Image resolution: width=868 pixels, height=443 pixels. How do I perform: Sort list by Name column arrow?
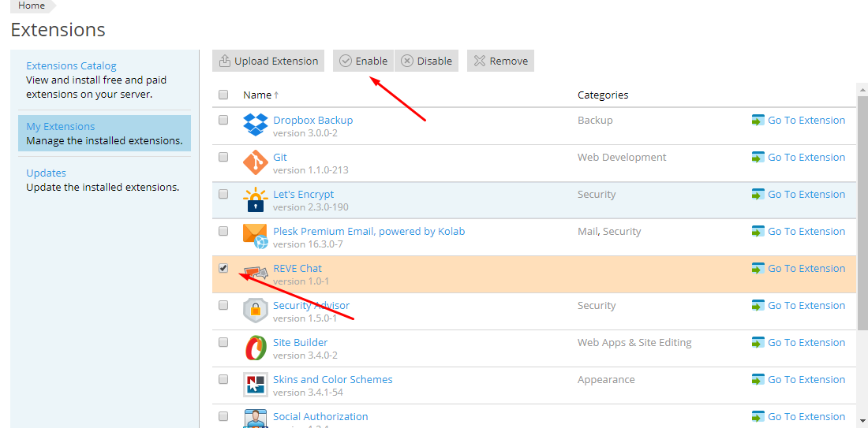tap(276, 95)
